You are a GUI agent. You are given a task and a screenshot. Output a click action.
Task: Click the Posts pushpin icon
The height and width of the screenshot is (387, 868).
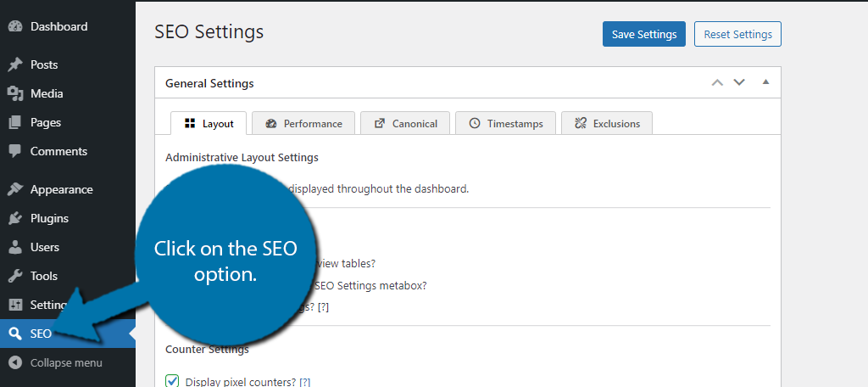15,64
